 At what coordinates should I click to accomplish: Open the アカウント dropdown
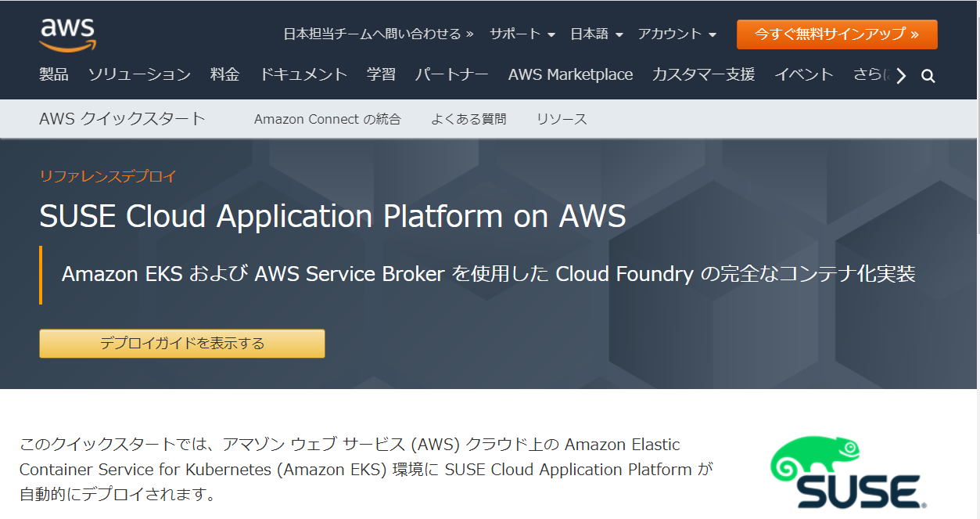[671, 34]
